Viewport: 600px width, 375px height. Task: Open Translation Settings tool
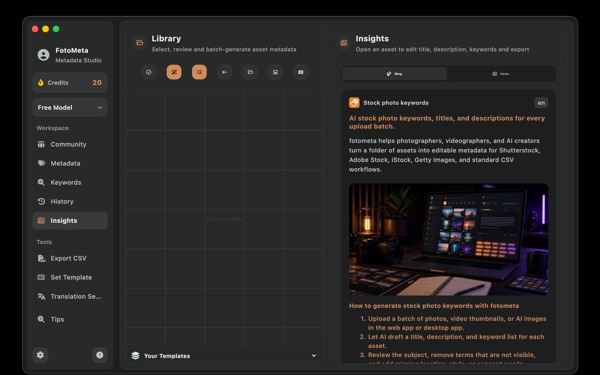point(70,297)
